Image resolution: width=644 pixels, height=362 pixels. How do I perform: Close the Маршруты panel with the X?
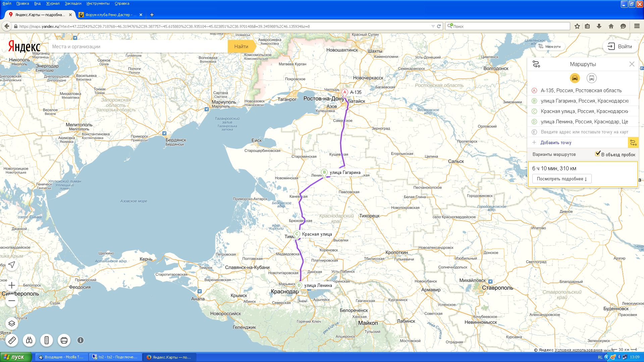pyautogui.click(x=632, y=64)
